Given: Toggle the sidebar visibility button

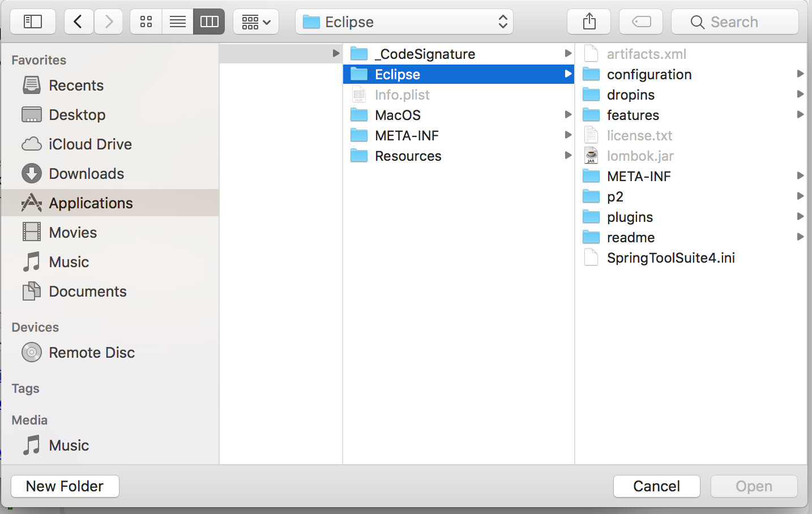Looking at the screenshot, I should [x=33, y=22].
